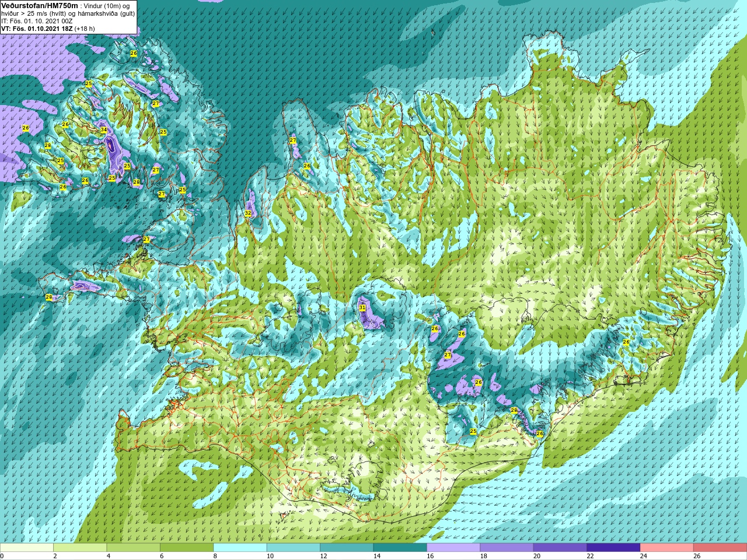Select the dark indigo 22–24 m/s legend swatch

click(613, 548)
